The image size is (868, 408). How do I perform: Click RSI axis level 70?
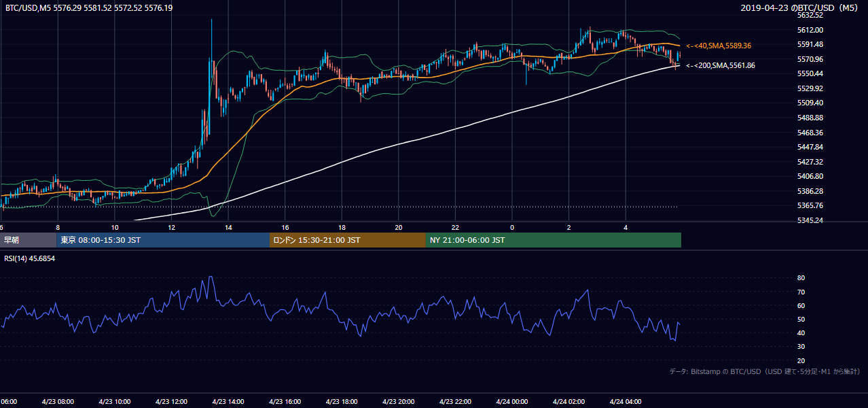pos(801,292)
